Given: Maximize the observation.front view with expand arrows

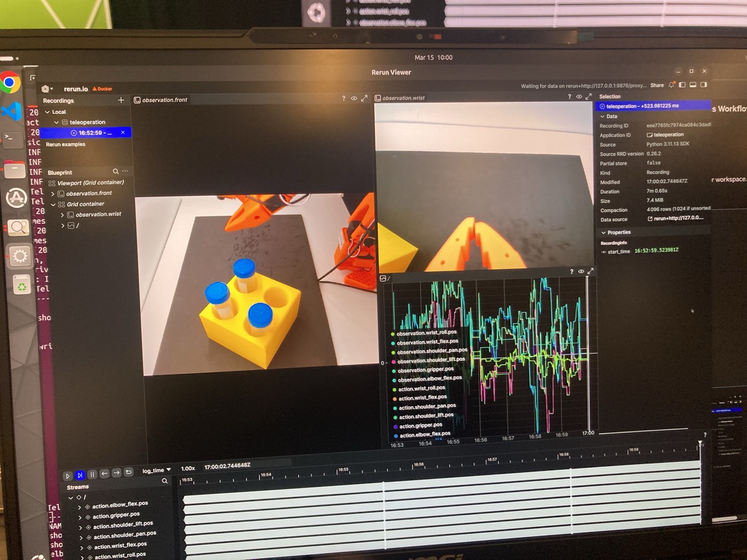Looking at the screenshot, I should 364,98.
